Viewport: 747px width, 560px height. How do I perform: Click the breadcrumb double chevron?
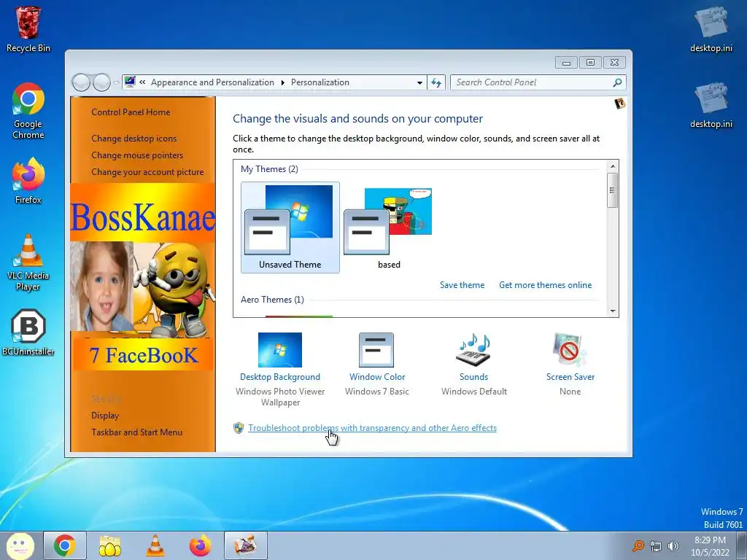coord(142,82)
